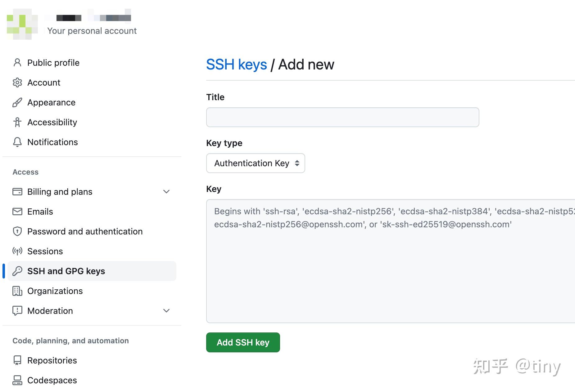Select the Emails envelope icon

pyautogui.click(x=17, y=212)
